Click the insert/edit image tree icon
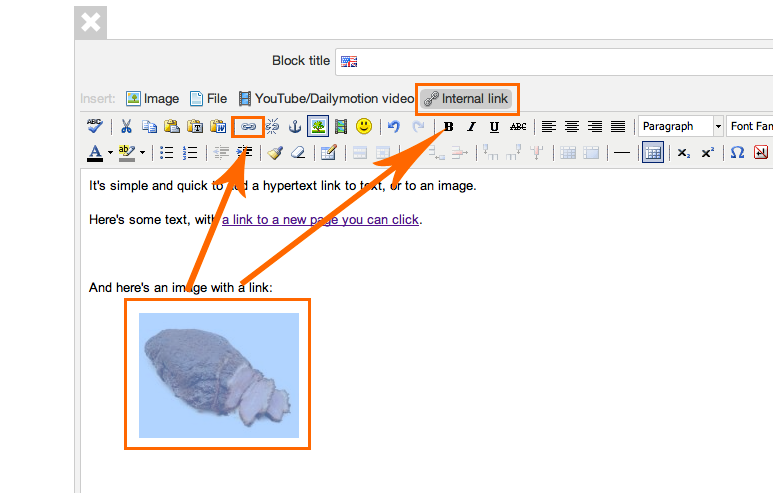The width and height of the screenshot is (773, 493). 318,127
